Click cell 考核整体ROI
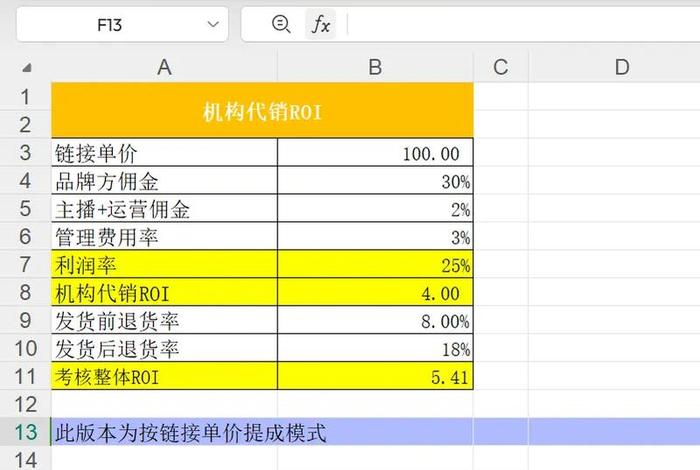 164,376
